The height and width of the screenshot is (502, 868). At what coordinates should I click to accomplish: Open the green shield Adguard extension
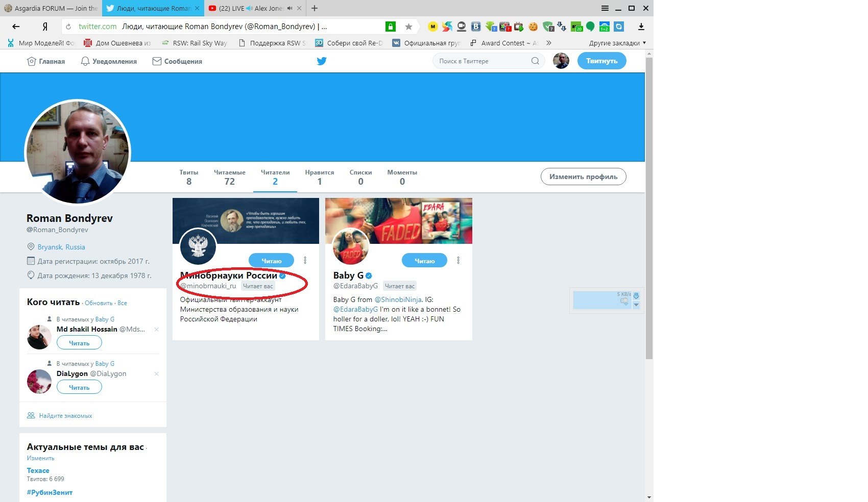coord(548,27)
